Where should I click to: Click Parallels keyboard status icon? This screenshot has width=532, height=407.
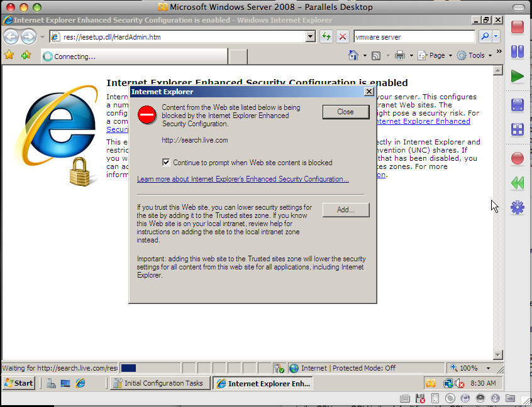click(x=405, y=398)
